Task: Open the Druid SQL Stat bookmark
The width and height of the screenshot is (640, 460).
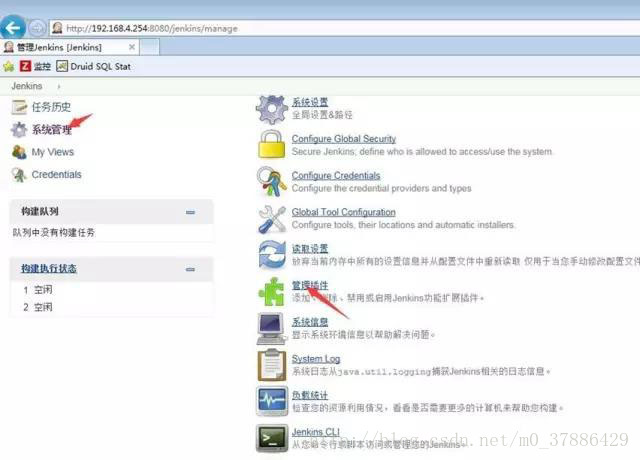Action: click(93, 66)
